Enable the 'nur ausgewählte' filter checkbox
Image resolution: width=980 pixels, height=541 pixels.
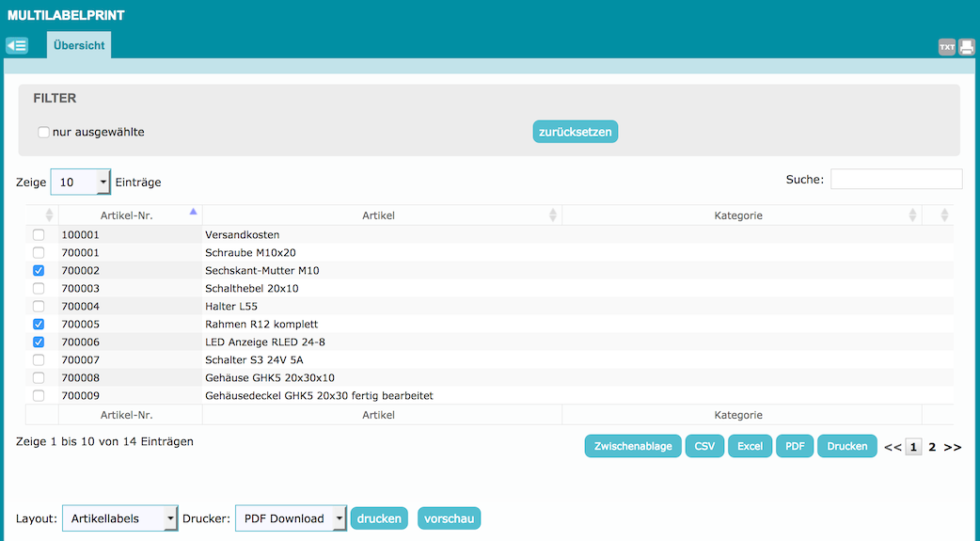coord(43,132)
